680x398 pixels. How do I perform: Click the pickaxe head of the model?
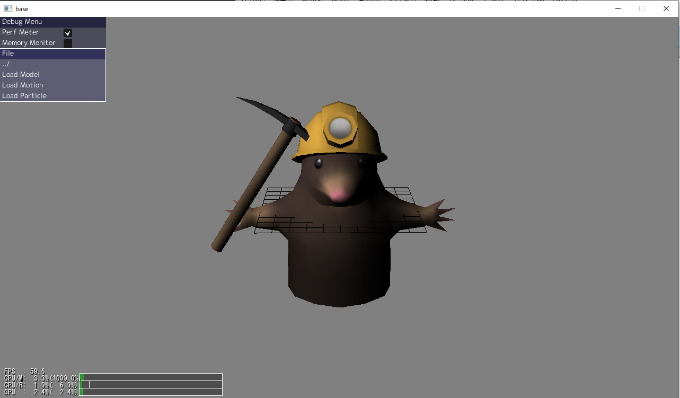273,115
